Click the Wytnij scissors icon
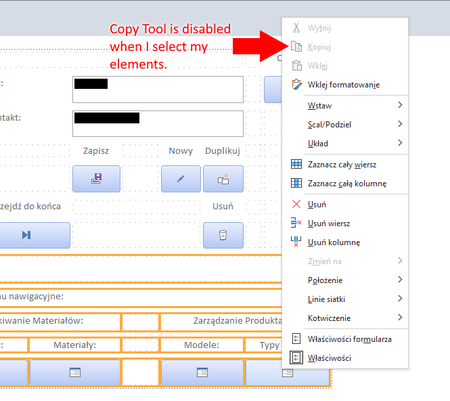The width and height of the screenshot is (450, 401). [x=296, y=28]
